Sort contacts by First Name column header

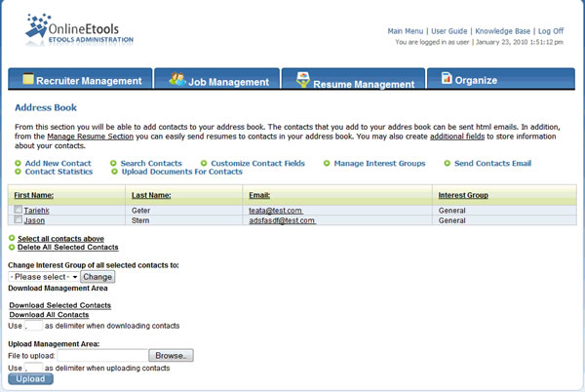click(34, 196)
